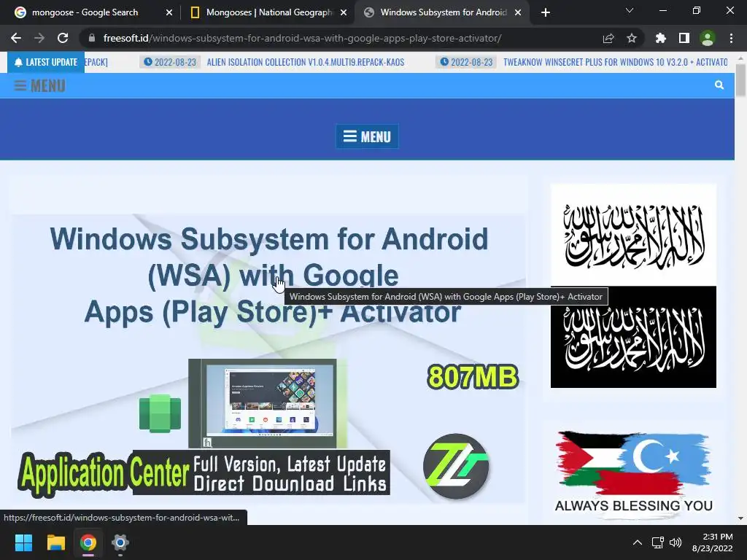Close the National Geographic tab
The image size is (747, 560).
coord(344,12)
